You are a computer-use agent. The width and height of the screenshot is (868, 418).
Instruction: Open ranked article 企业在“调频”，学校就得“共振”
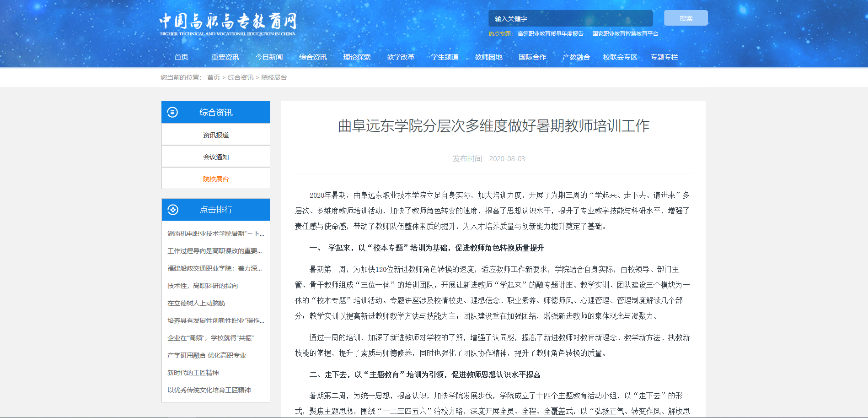[x=210, y=338]
